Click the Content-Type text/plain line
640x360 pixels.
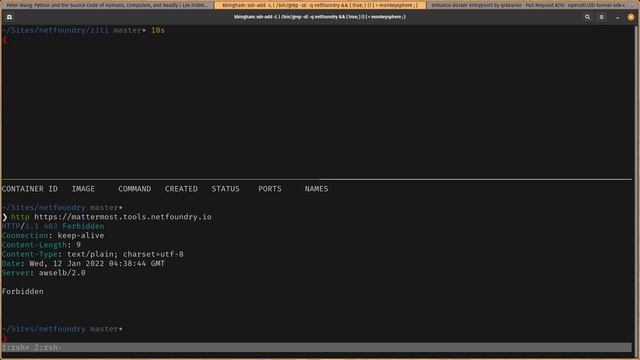(x=93, y=254)
